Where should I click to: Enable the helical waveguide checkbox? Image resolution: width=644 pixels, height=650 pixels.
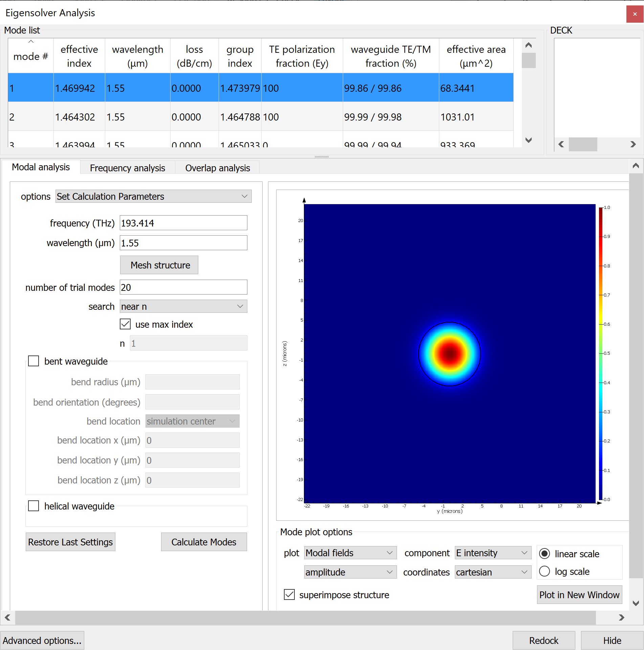pos(34,506)
